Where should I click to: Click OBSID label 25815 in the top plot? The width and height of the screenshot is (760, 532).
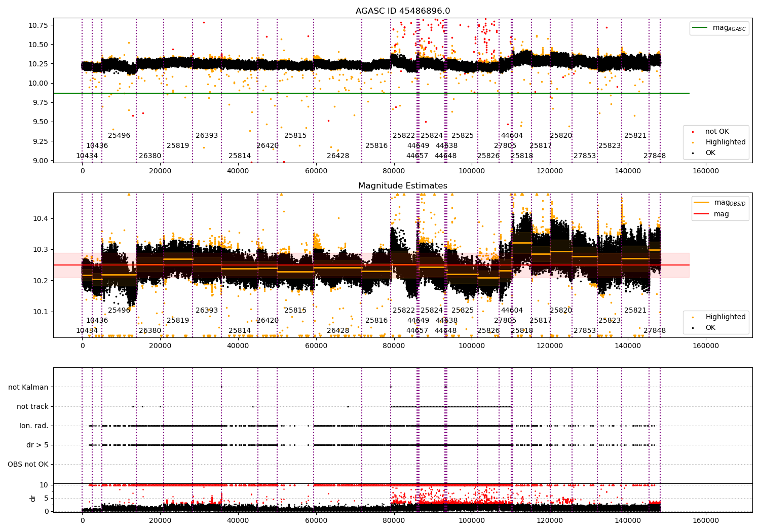295,136
